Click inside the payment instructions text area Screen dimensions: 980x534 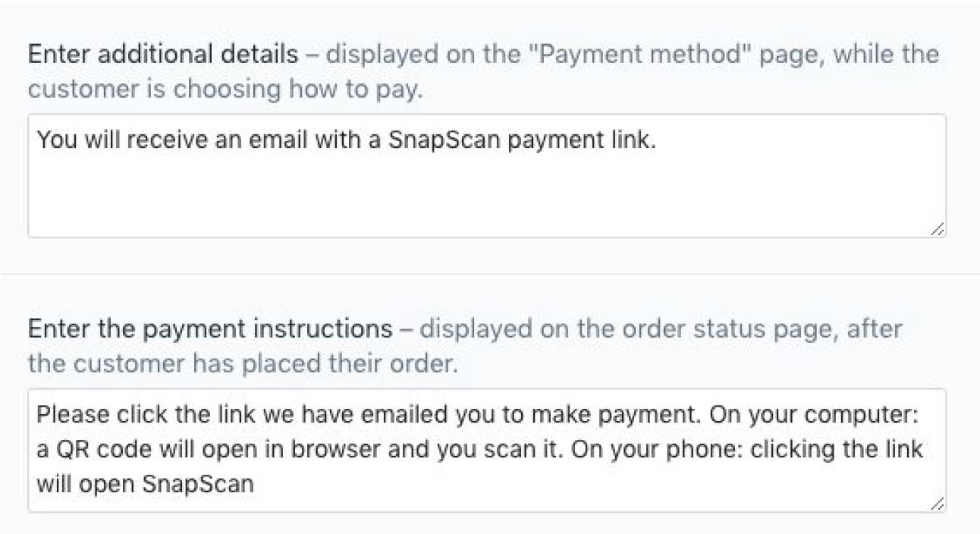coord(485,449)
